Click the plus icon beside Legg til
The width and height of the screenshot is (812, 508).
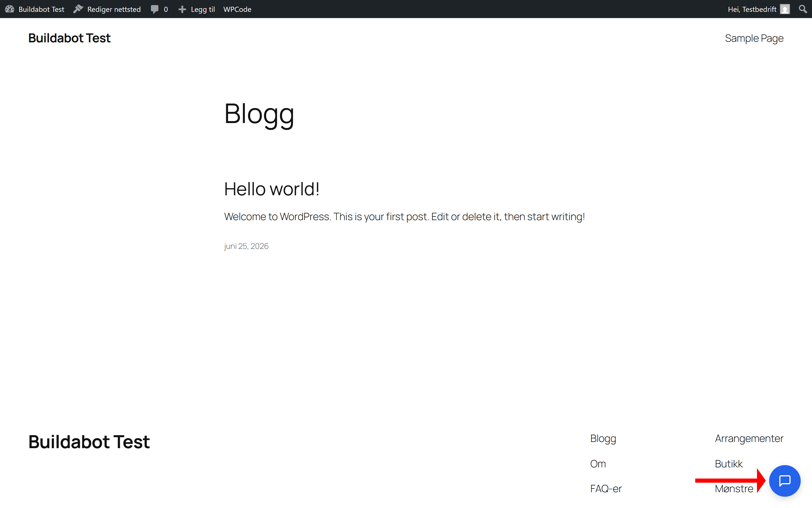pyautogui.click(x=182, y=9)
